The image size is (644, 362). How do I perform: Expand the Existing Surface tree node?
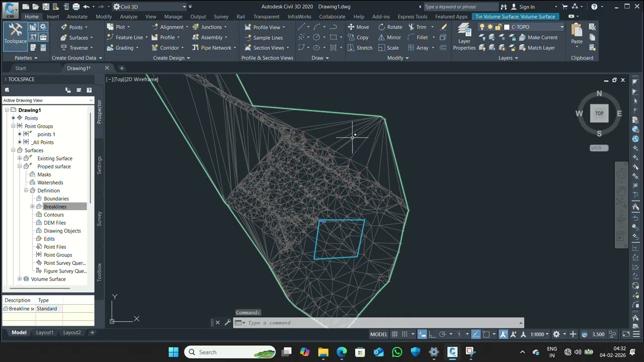pos(20,158)
